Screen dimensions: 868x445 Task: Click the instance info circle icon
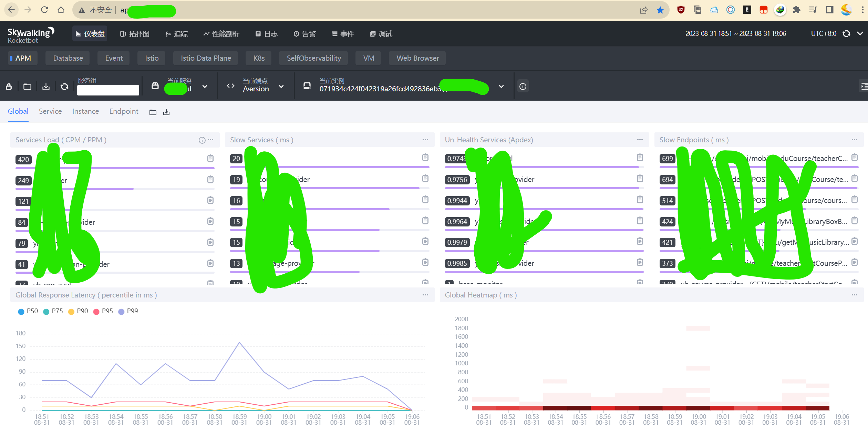(x=523, y=87)
